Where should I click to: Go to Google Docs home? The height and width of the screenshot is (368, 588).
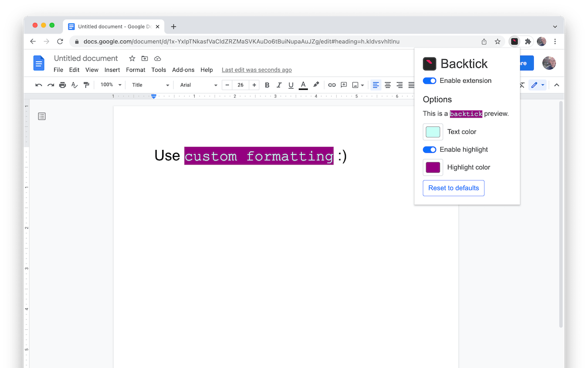(39, 63)
